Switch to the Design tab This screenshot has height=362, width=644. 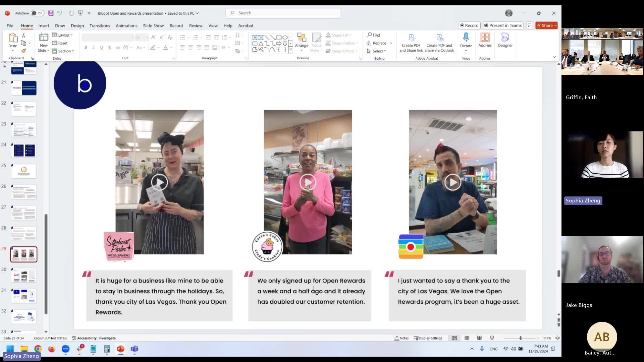tap(77, 25)
